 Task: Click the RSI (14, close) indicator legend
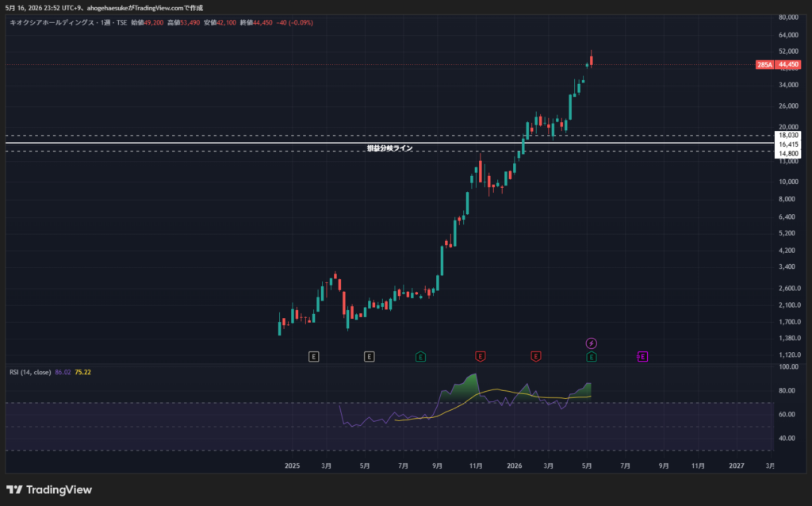tap(30, 372)
